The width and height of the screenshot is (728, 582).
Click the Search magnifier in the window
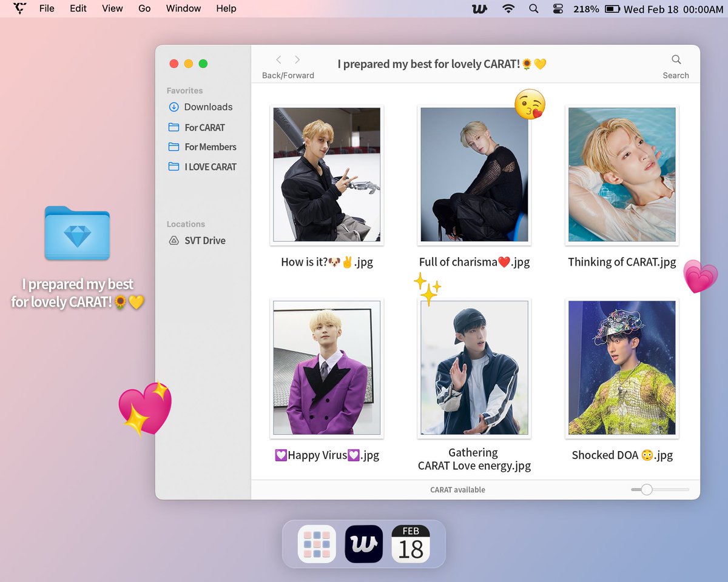pos(676,60)
